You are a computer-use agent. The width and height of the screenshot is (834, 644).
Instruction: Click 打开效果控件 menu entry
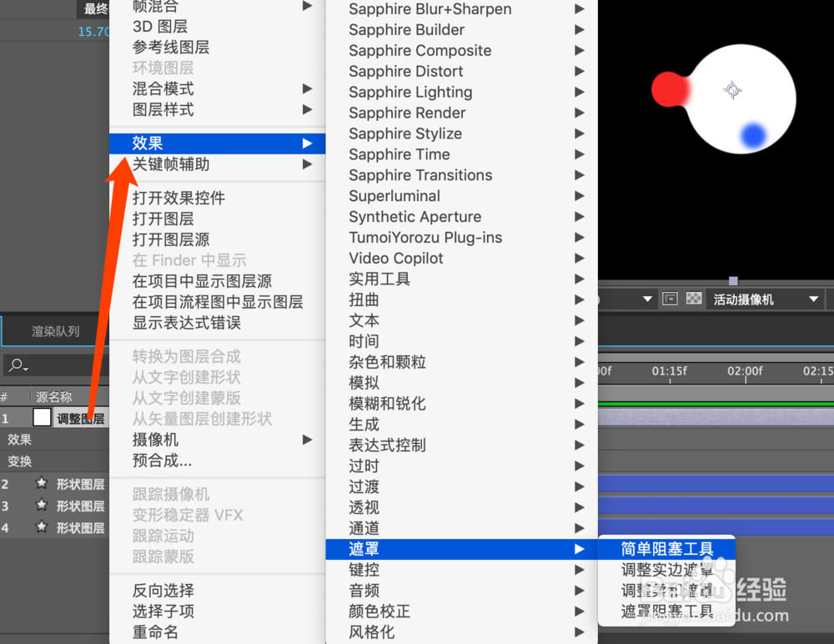(x=217, y=198)
